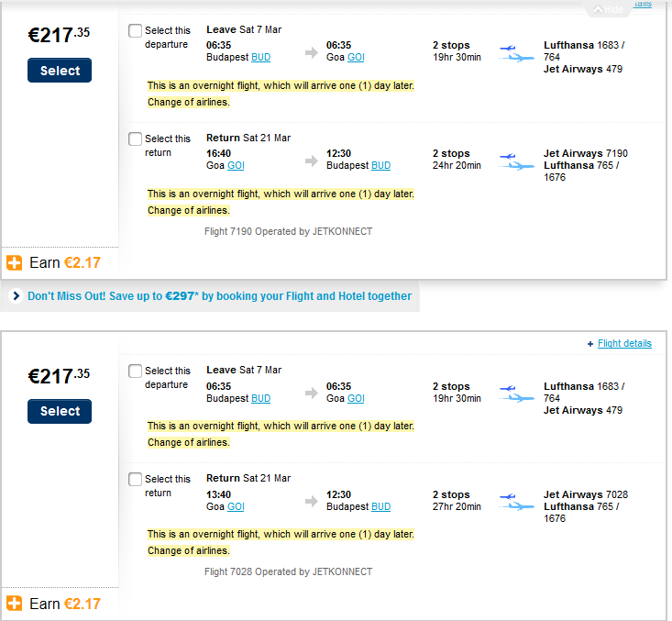The image size is (672, 621).
Task: Check first result's Select this return box
Action: [135, 139]
